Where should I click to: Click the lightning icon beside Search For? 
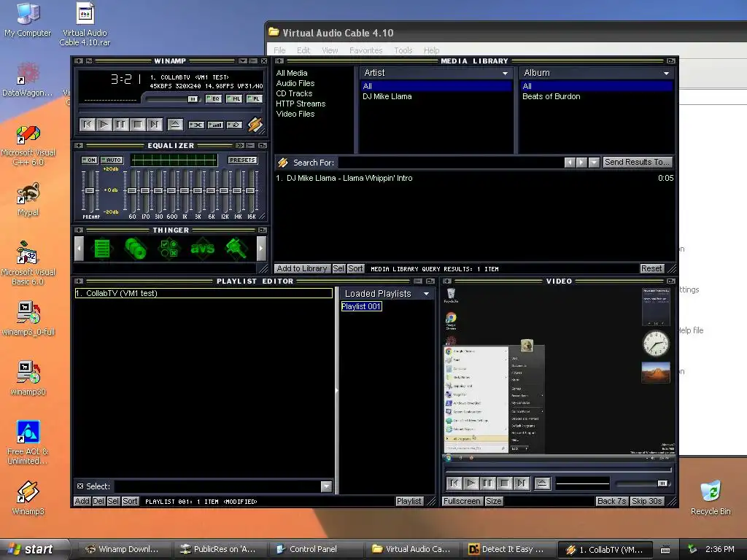coord(283,163)
